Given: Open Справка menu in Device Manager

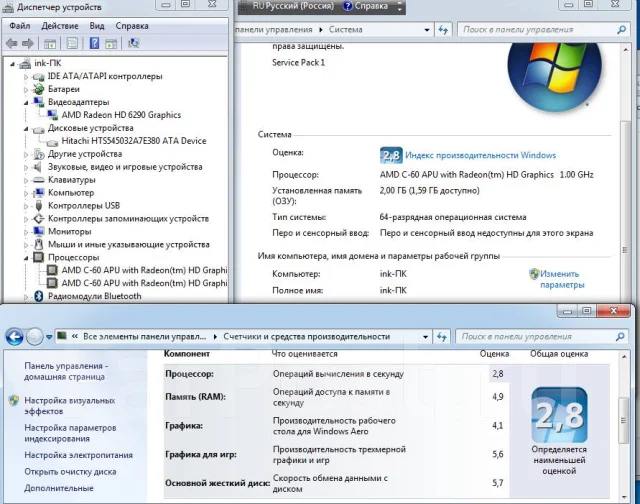Looking at the screenshot, I should pos(132,26).
